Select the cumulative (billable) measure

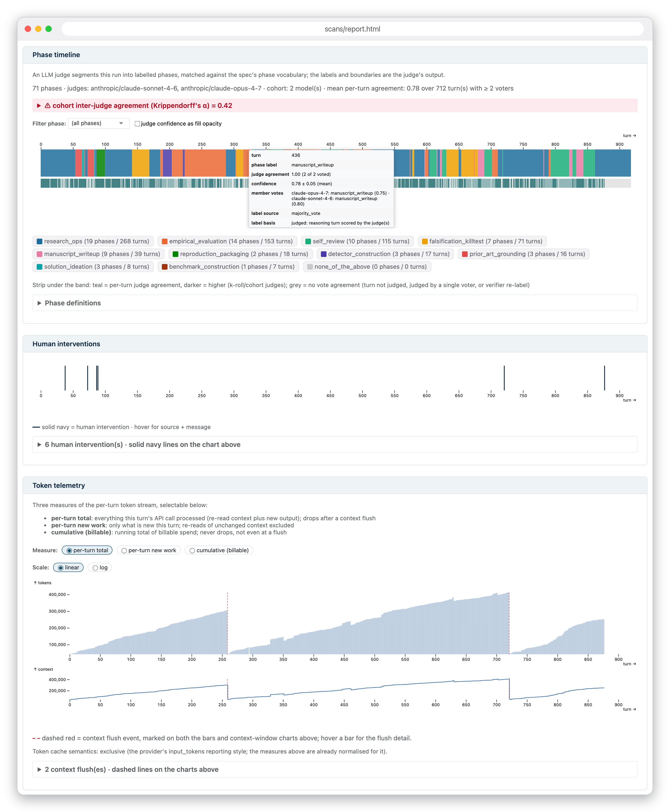[219, 550]
